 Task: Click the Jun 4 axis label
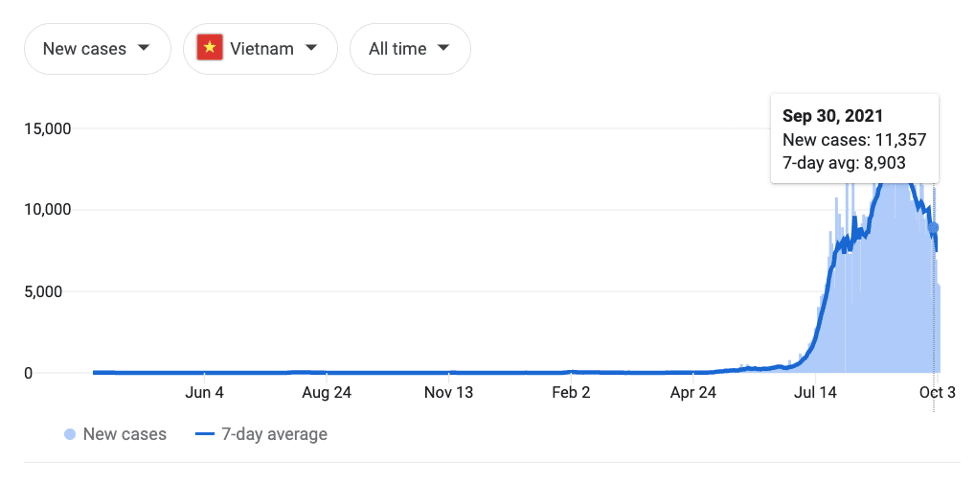point(205,393)
